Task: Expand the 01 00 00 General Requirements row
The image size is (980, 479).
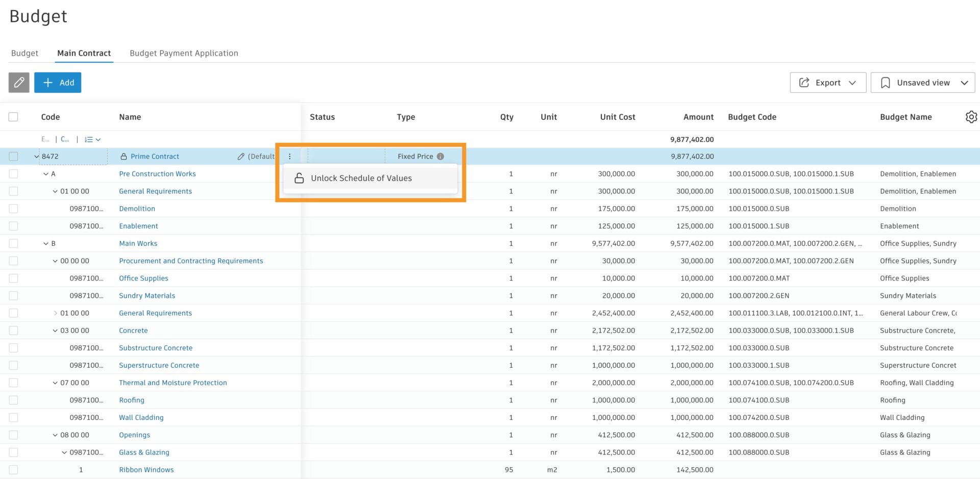Action: tap(55, 313)
